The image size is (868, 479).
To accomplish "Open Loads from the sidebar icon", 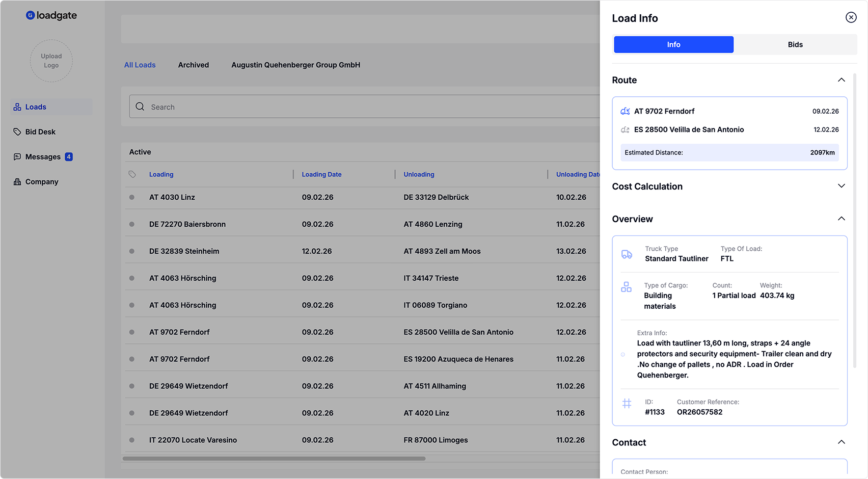I will (17, 107).
